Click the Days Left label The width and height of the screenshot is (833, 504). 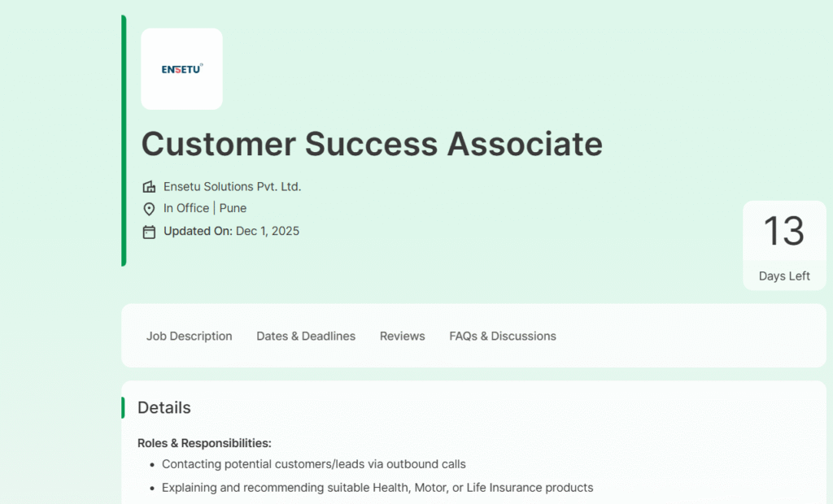784,276
